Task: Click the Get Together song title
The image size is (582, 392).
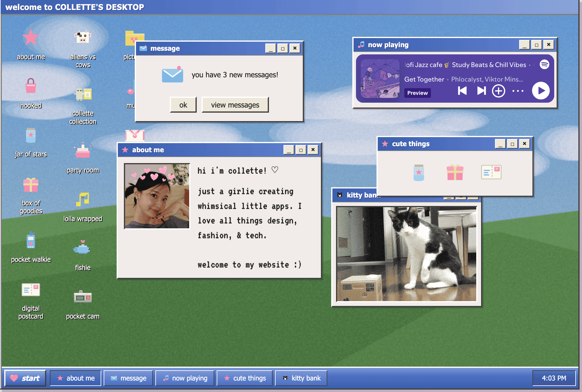Action: point(424,79)
